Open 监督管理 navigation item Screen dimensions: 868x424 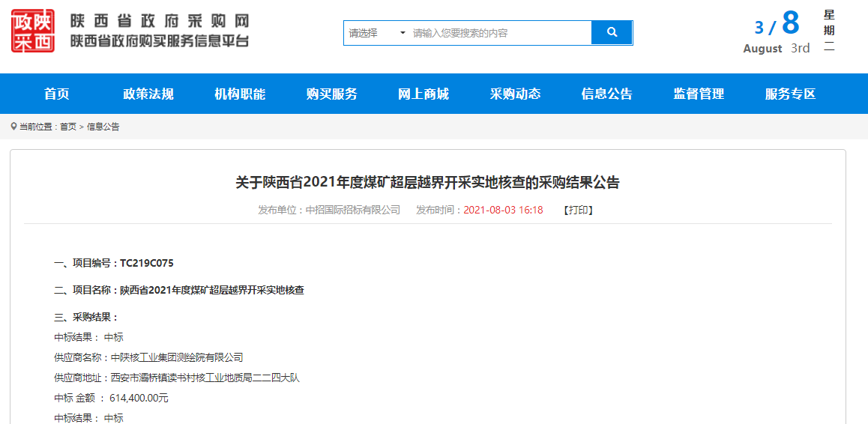(699, 94)
